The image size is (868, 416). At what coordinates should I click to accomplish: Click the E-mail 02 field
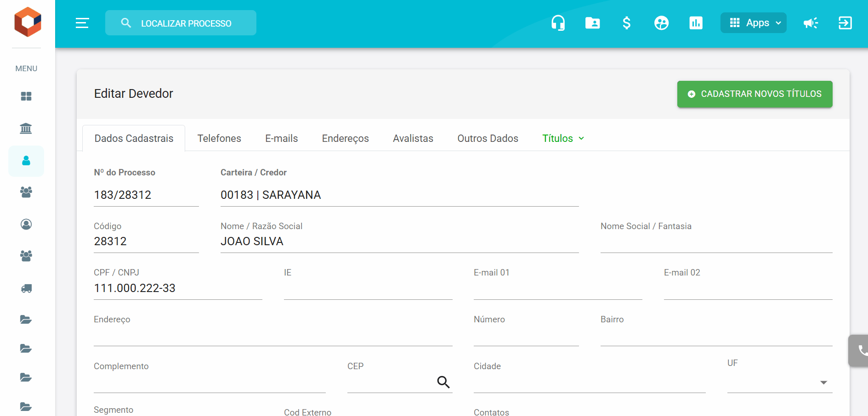(x=748, y=288)
